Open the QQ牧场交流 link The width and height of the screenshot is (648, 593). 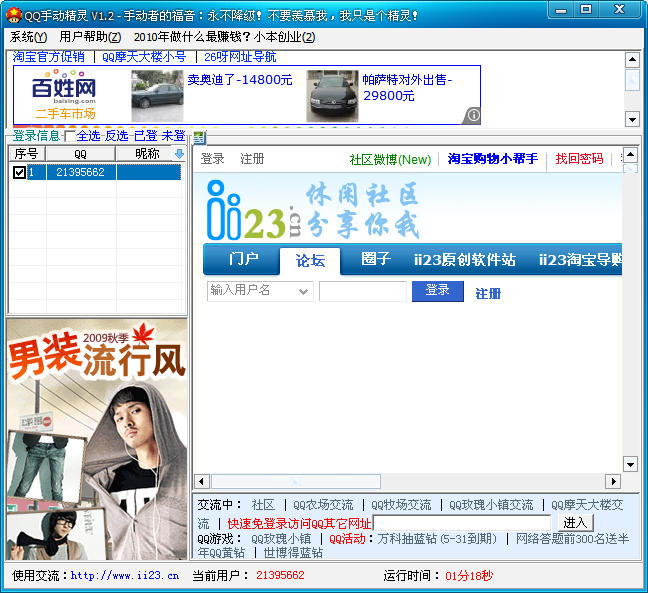click(401, 505)
